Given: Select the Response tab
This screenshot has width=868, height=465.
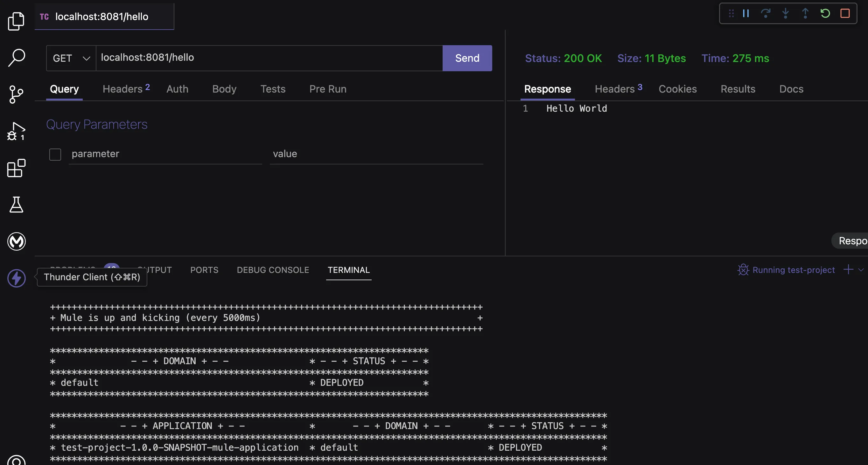Looking at the screenshot, I should [x=548, y=89].
